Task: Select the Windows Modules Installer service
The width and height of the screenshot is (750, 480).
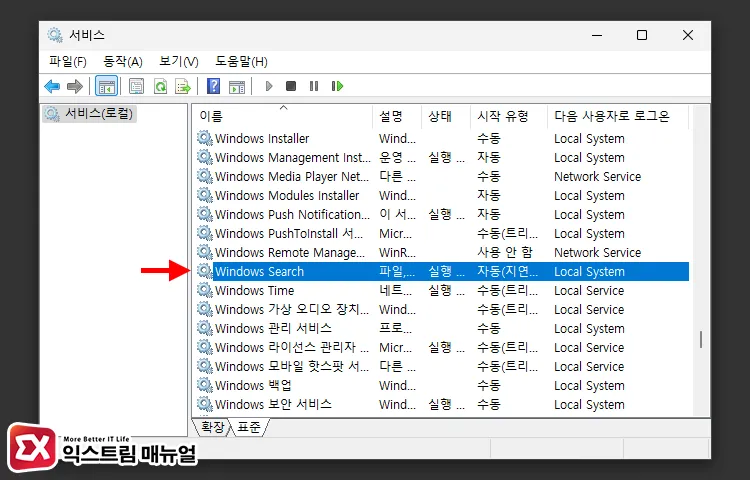Action: point(442,195)
